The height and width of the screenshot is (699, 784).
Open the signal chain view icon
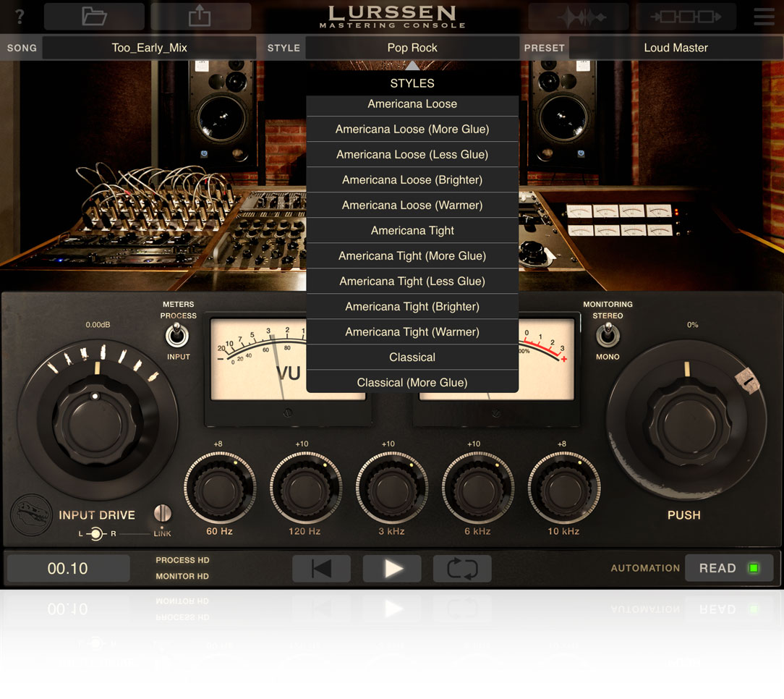(685, 16)
